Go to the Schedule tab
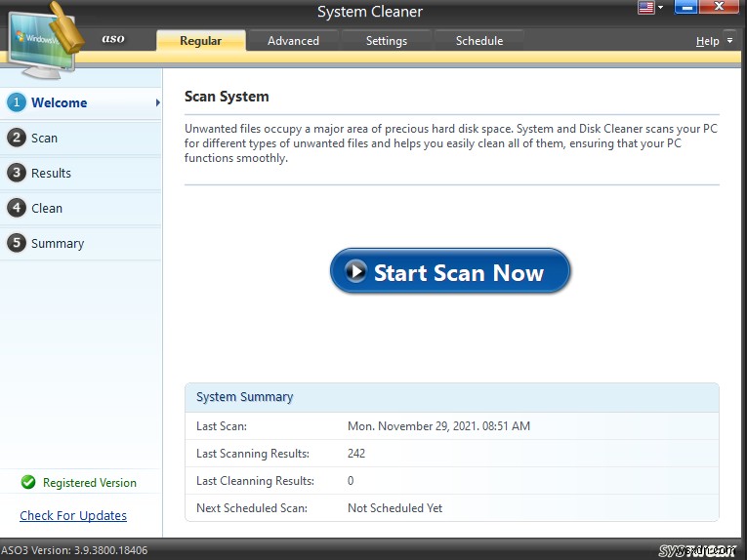747x560 pixels. tap(479, 41)
